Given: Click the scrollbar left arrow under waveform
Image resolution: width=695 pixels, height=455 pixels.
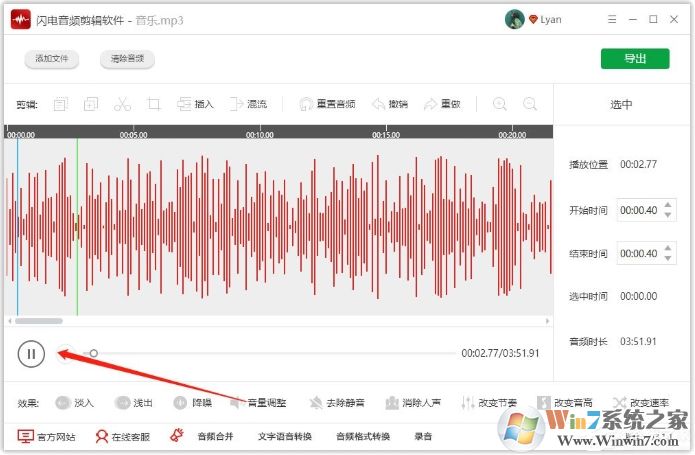Looking at the screenshot, I should 10,321.
